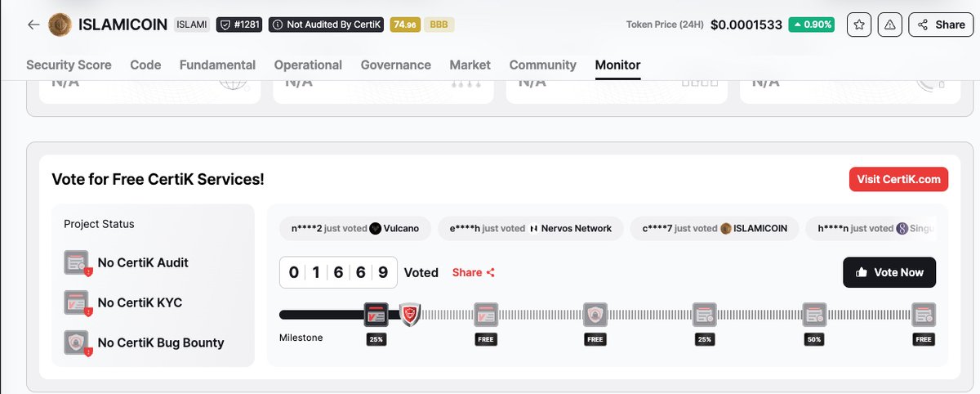The width and height of the screenshot is (980, 394).
Task: Click the red CertiK shield progress marker
Action: tap(410, 315)
